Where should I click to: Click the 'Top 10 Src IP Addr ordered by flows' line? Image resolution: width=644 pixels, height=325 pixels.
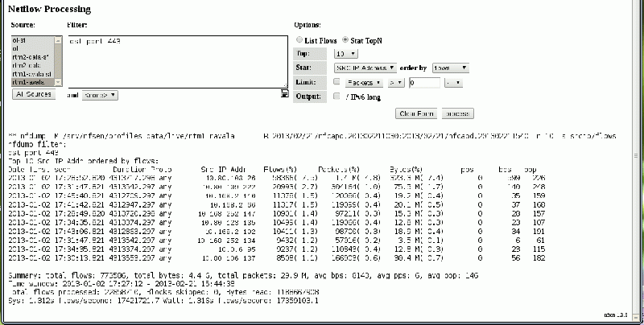coord(83,161)
